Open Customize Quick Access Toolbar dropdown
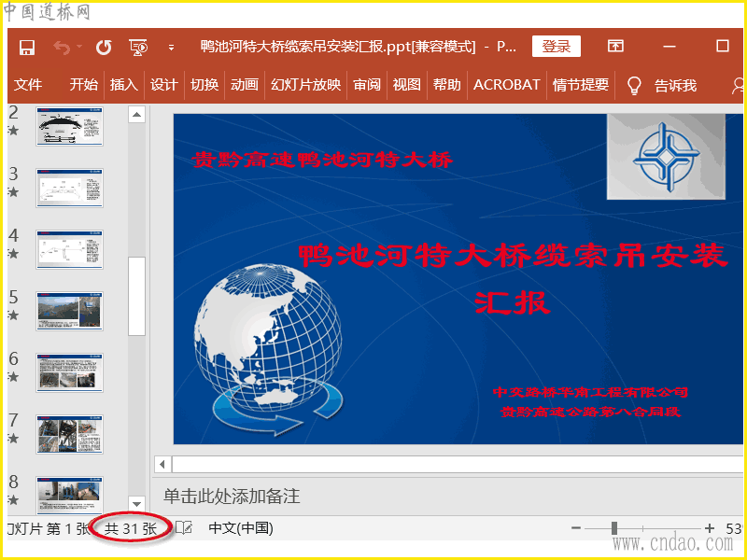The height and width of the screenshot is (560, 747). tap(171, 48)
